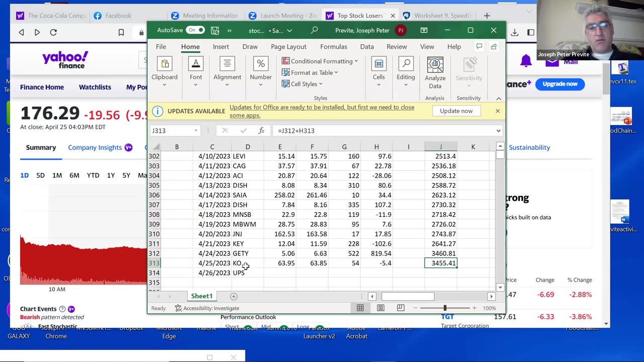The width and height of the screenshot is (644, 362).
Task: Switch to the Review ribbon tab
Action: (397, 47)
